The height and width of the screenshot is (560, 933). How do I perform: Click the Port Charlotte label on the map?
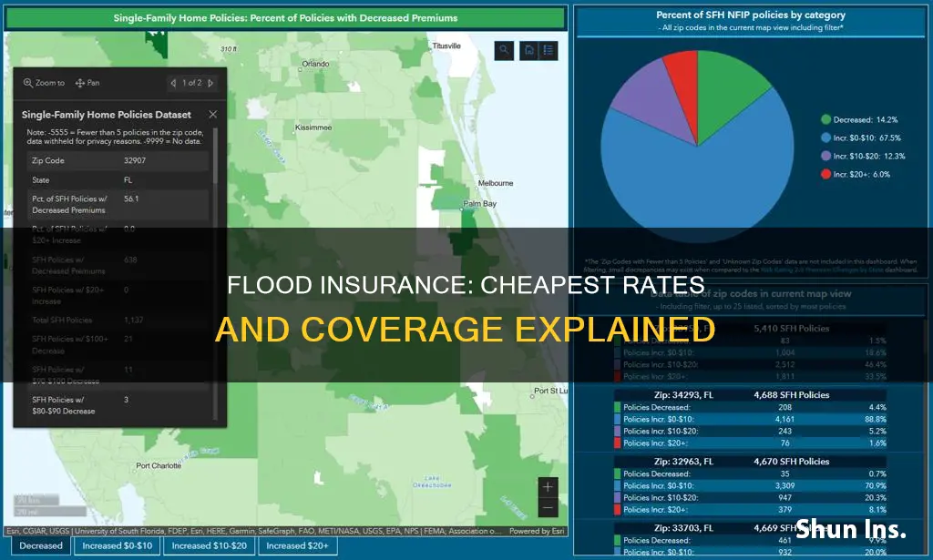[159, 465]
